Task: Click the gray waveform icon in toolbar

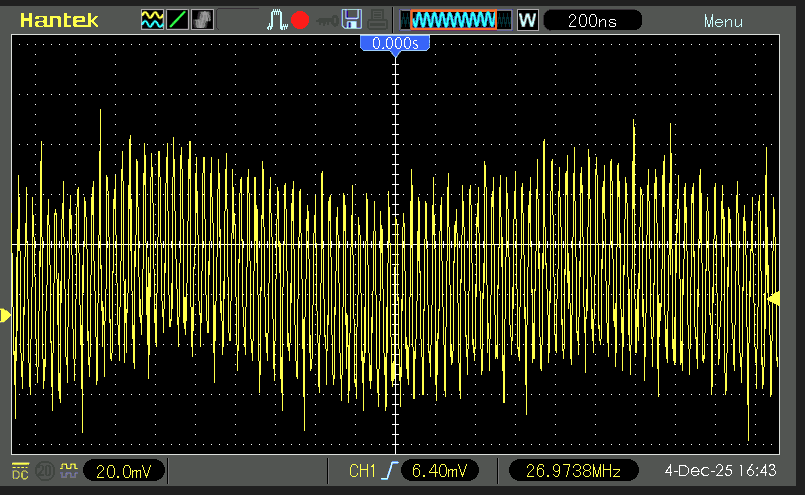Action: [202, 19]
